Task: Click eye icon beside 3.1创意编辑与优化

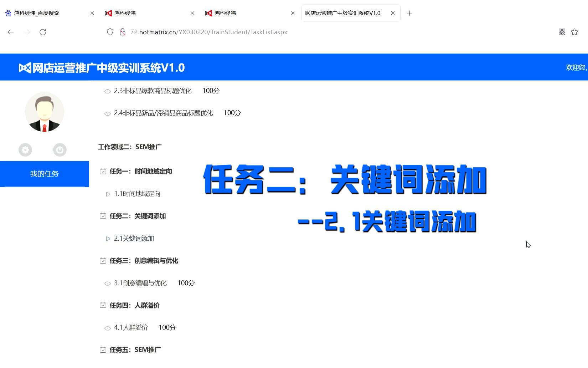Action: point(107,283)
